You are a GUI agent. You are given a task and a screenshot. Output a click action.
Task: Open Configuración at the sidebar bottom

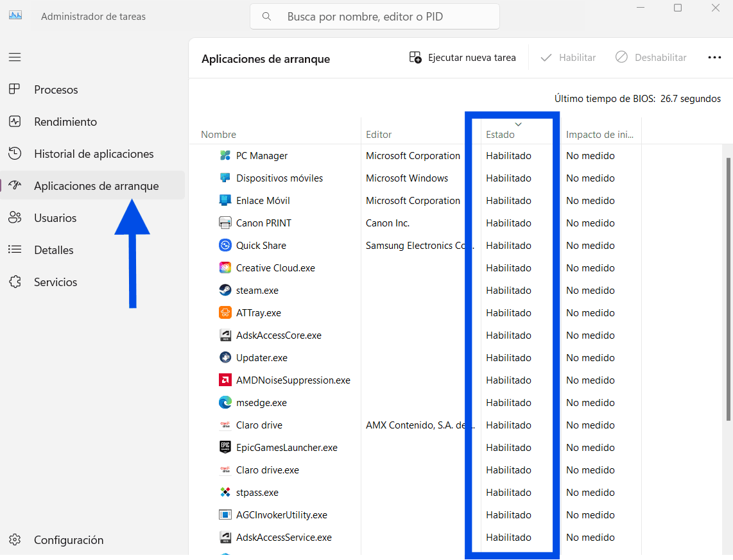tap(69, 540)
